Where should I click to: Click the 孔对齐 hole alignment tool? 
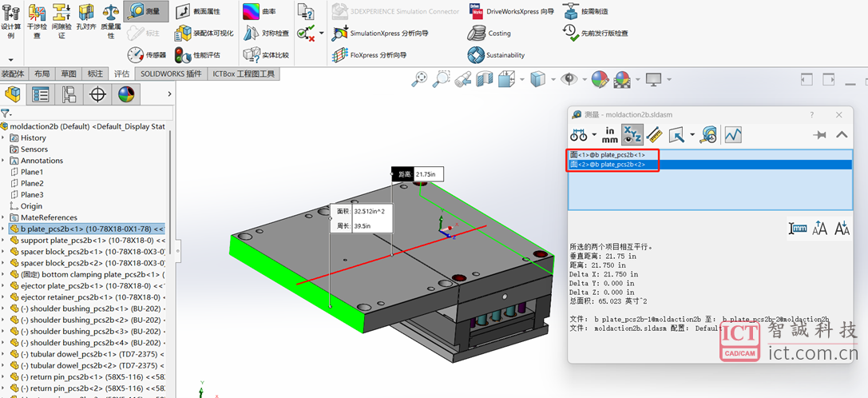click(85, 17)
